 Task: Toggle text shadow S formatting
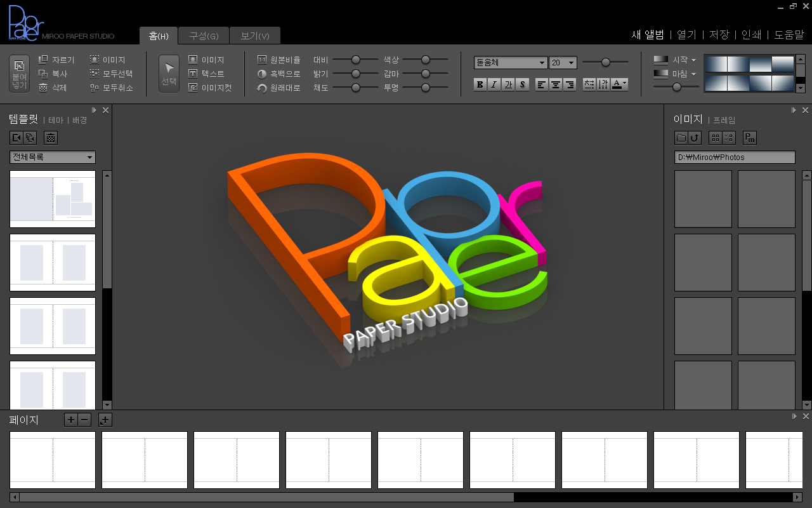[522, 84]
